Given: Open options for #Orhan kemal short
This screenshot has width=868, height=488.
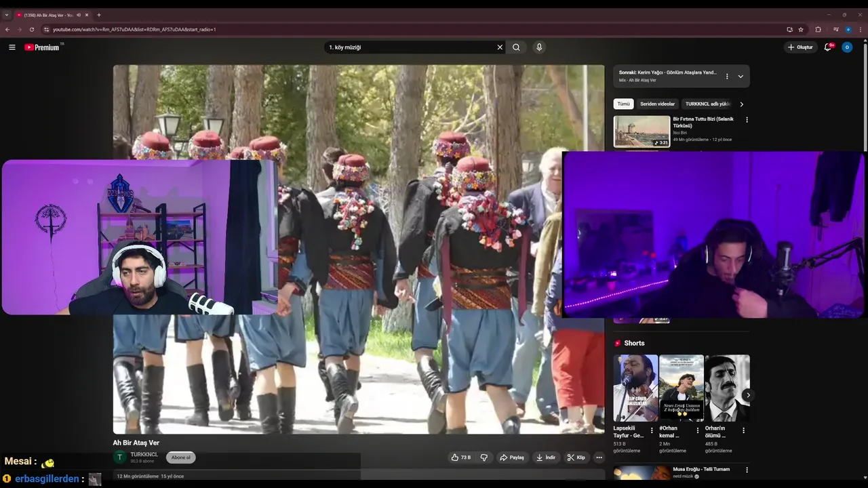Looking at the screenshot, I should tap(697, 430).
